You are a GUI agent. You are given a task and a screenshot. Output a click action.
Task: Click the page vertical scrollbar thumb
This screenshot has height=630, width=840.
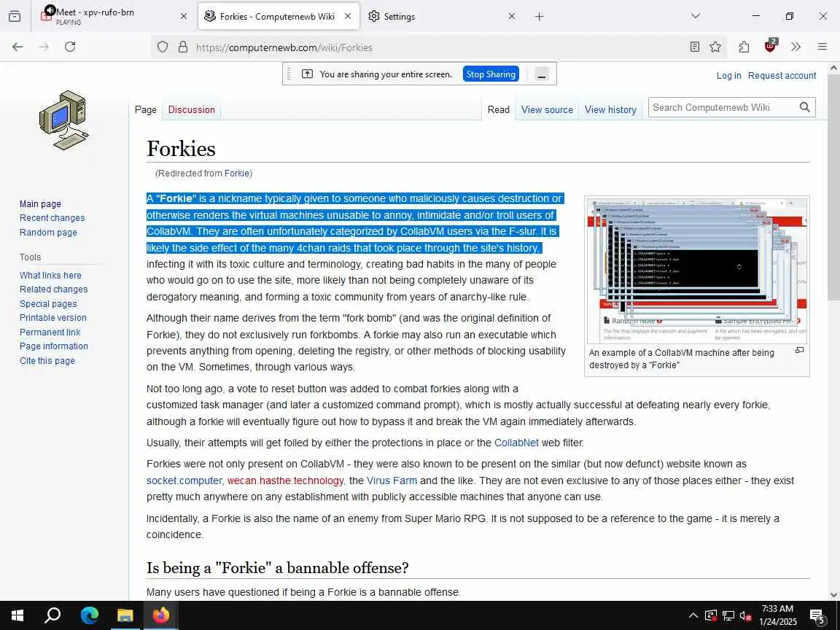tap(833, 187)
